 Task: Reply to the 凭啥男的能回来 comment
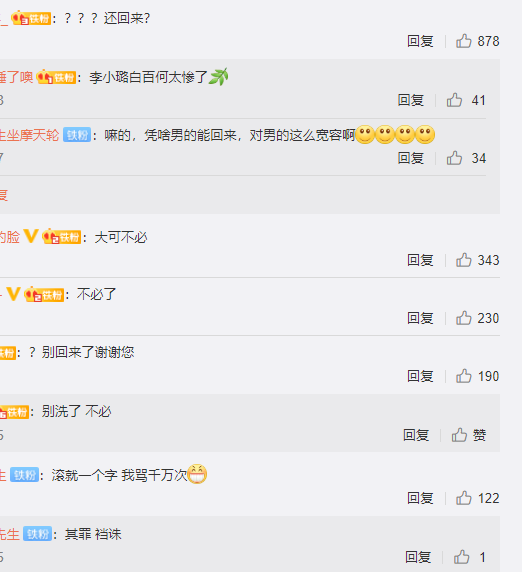pyautogui.click(x=411, y=158)
